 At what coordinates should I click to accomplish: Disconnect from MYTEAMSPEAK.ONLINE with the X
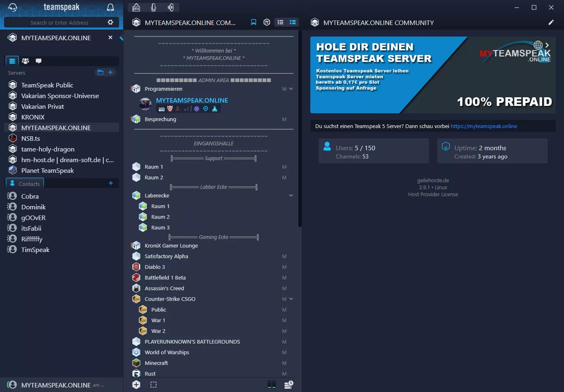pyautogui.click(x=110, y=37)
